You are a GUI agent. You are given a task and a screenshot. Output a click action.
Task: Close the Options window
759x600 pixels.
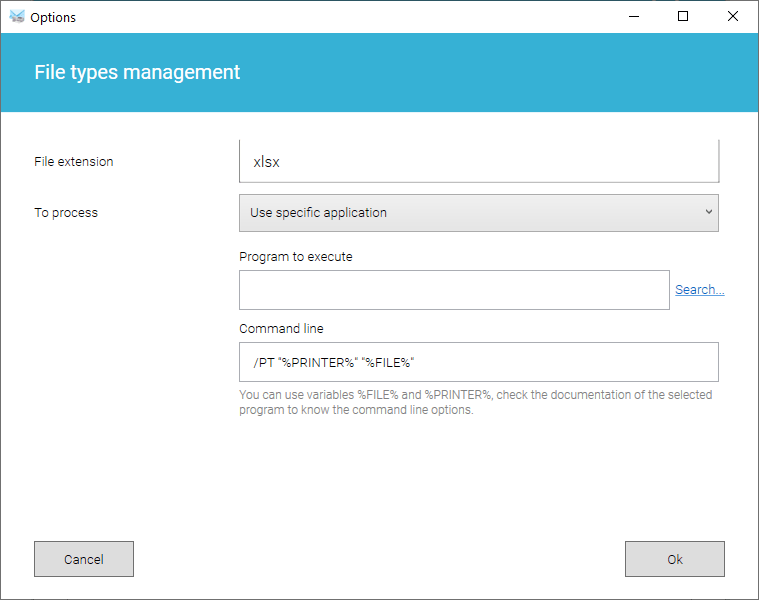[x=733, y=16]
